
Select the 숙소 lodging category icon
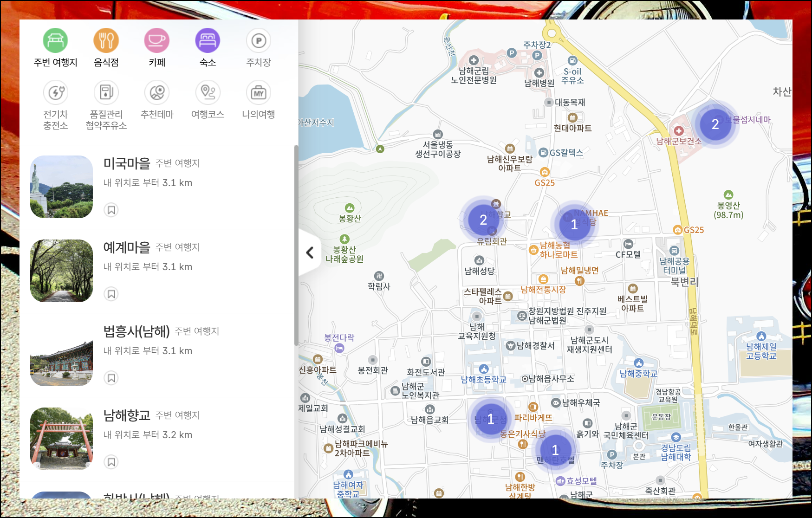coord(208,40)
